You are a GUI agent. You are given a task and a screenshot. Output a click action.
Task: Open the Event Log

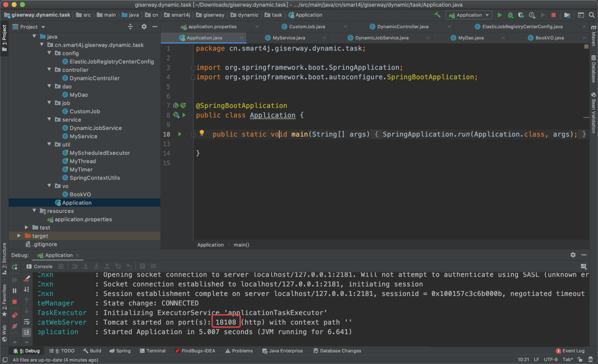point(570,351)
